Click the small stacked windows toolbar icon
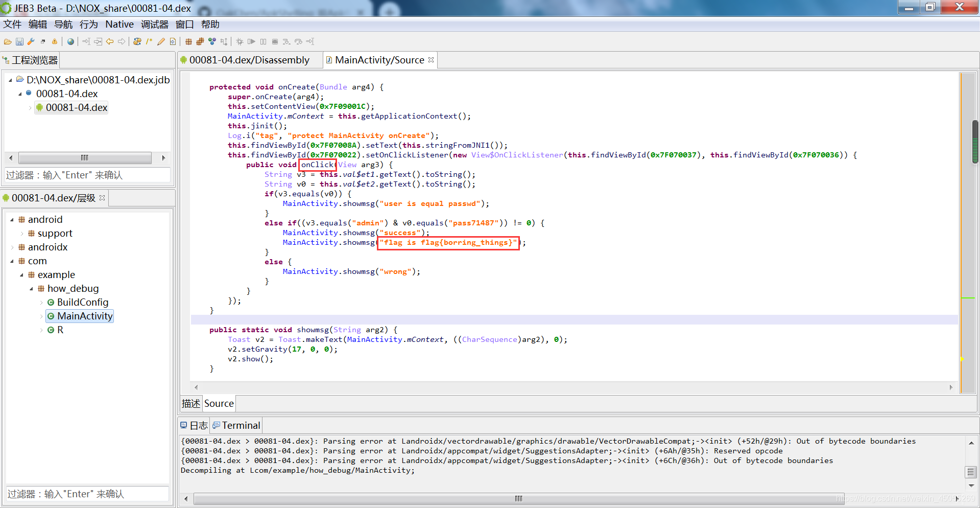 point(43,42)
